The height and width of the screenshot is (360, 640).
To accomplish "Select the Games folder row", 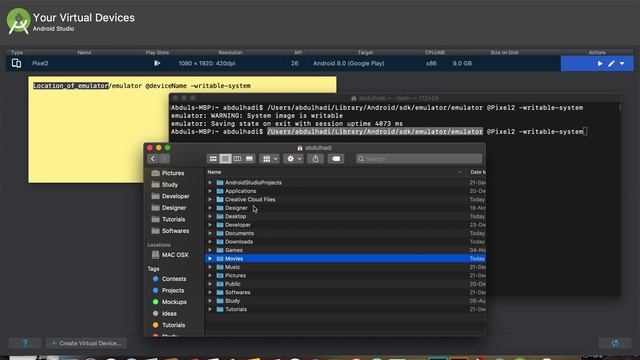I will [x=345, y=250].
